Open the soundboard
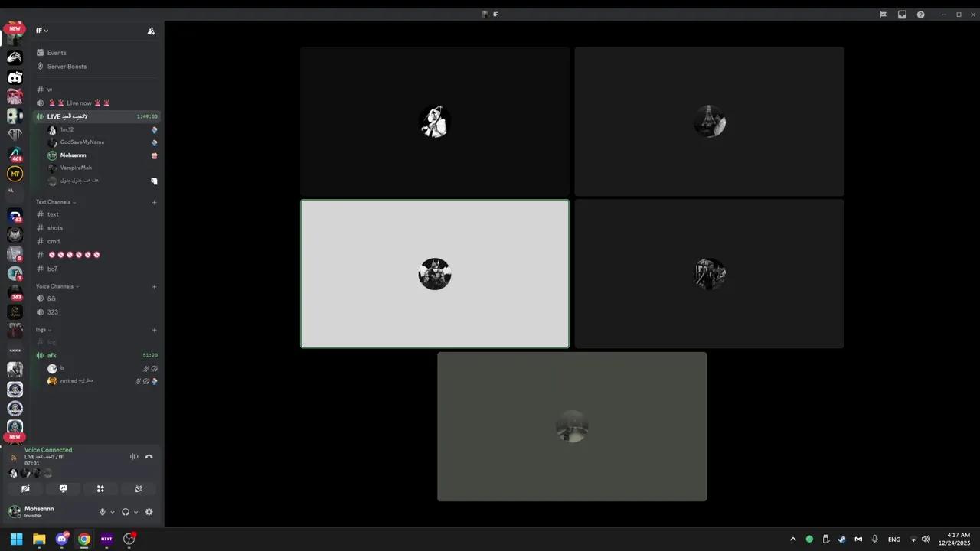This screenshot has width=980, height=551. tap(138, 488)
